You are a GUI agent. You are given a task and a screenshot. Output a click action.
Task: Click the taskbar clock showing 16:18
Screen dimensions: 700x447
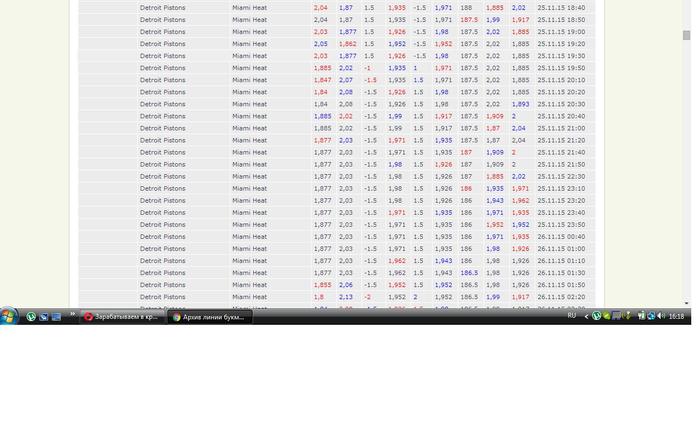pos(676,316)
